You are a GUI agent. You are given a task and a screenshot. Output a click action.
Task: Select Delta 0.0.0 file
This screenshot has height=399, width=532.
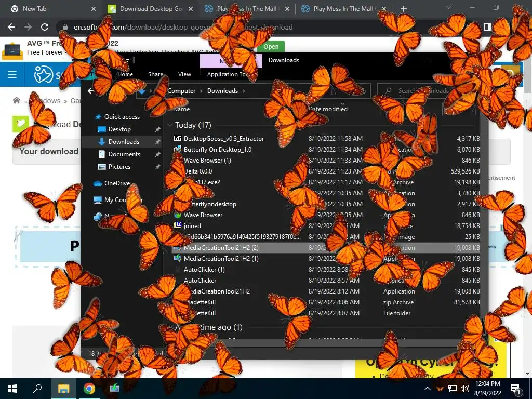pyautogui.click(x=198, y=171)
